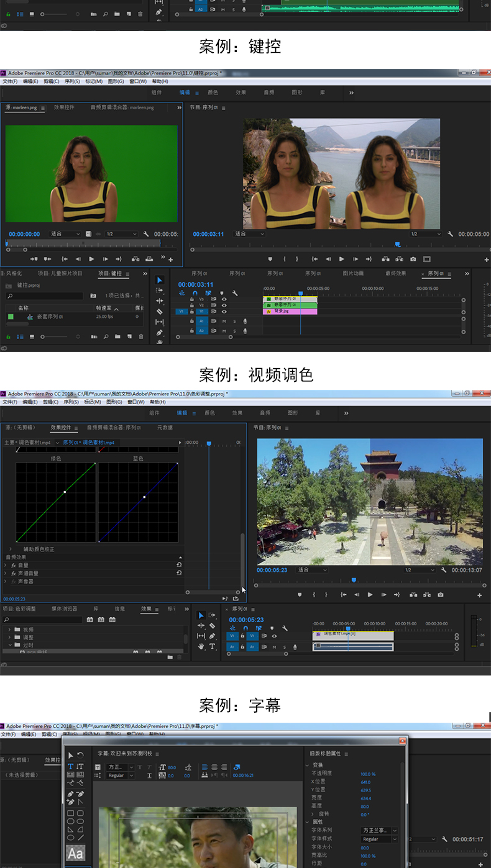The width and height of the screenshot is (491, 868).
Task: Pick Razor tool in 色彩调整 tools panel
Action: pos(212,626)
